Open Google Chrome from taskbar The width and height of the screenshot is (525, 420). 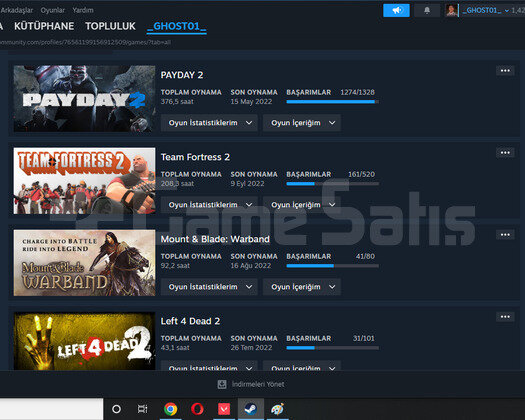[170, 409]
